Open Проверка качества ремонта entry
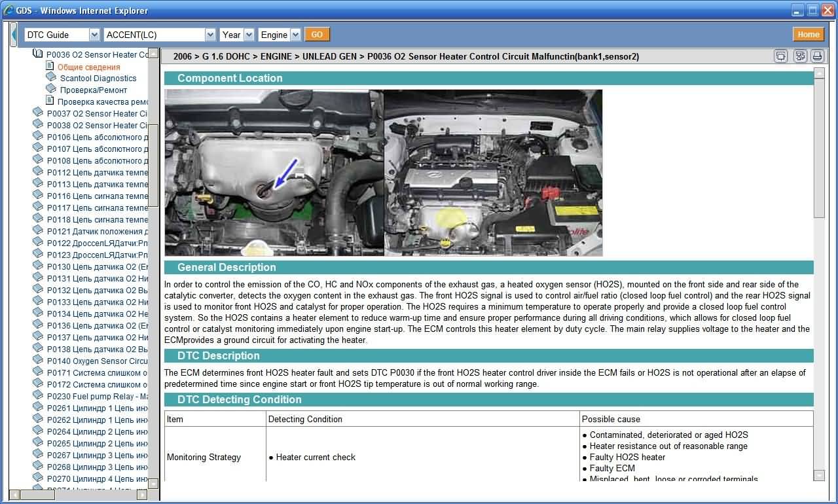Screen dimensions: 838x504 103,101
